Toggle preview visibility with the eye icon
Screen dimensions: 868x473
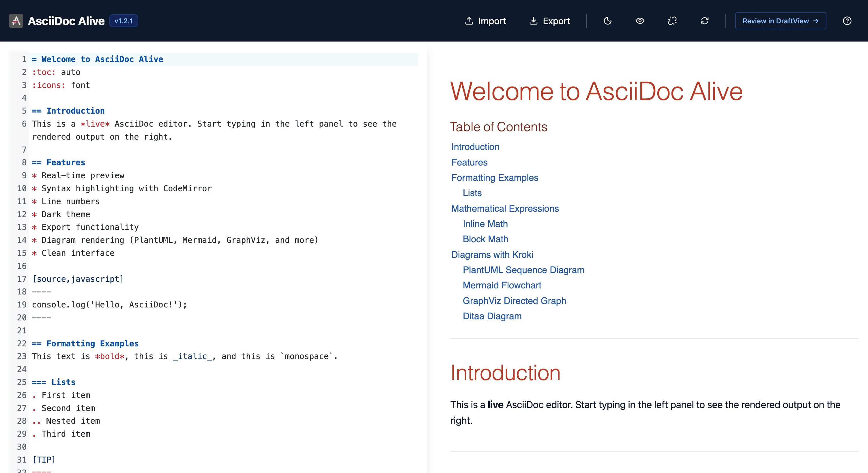[x=640, y=21]
